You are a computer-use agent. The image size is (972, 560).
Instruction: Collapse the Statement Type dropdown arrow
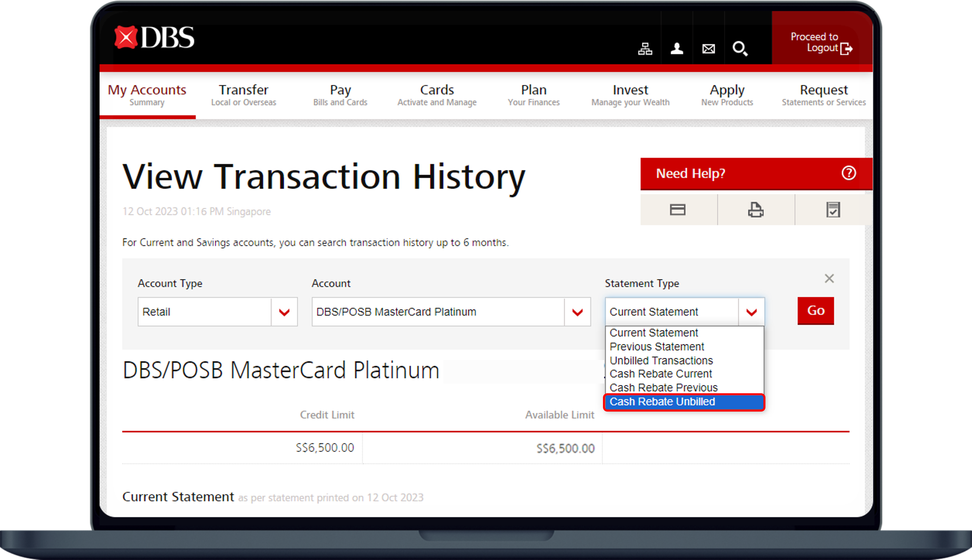point(751,312)
